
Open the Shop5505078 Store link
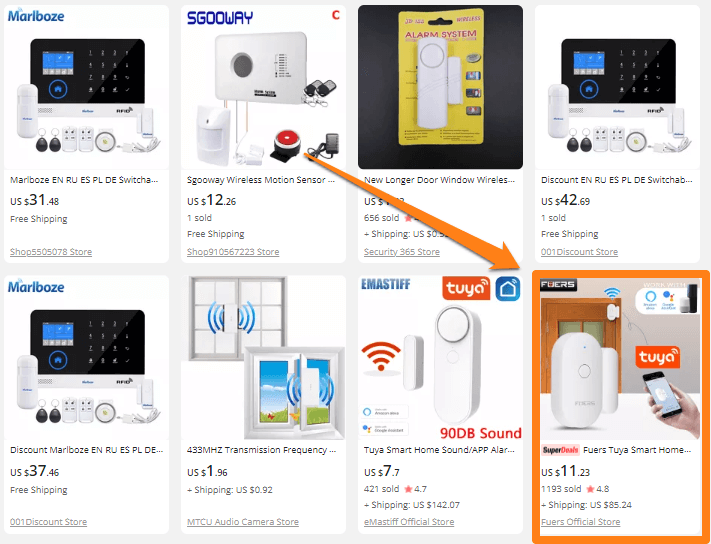coord(51,252)
